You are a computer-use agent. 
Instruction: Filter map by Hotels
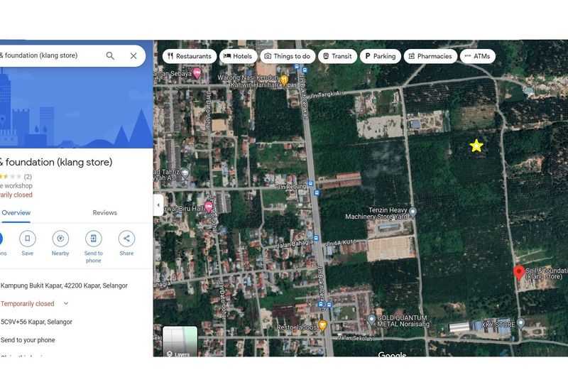pos(237,56)
